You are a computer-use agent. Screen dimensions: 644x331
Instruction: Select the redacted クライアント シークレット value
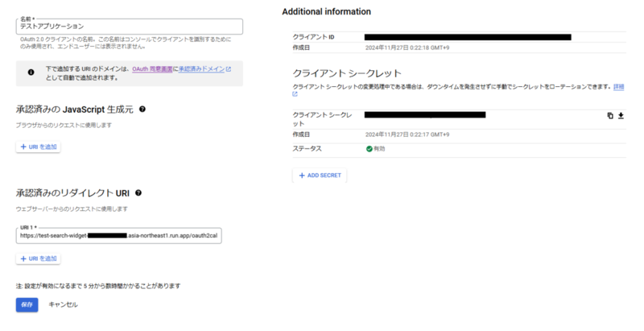tap(425, 114)
